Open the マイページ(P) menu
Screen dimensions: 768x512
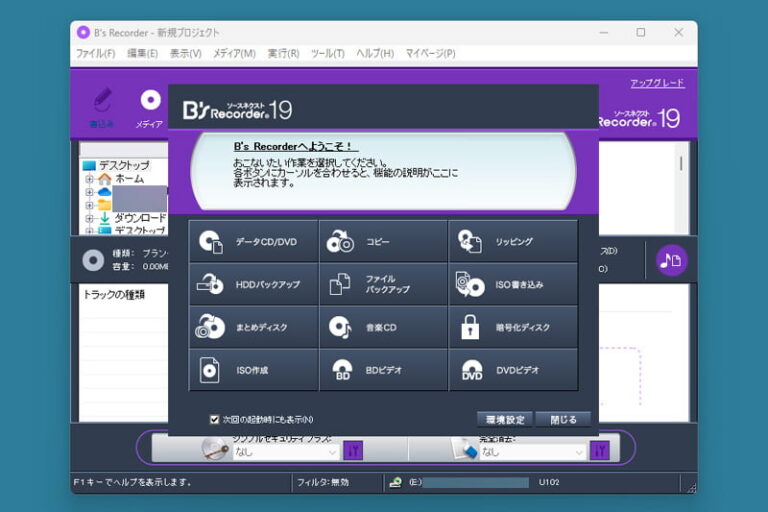431,53
